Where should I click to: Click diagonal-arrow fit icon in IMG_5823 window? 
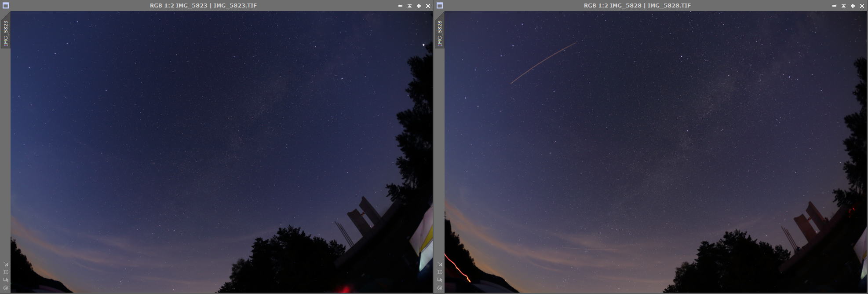pyautogui.click(x=6, y=264)
